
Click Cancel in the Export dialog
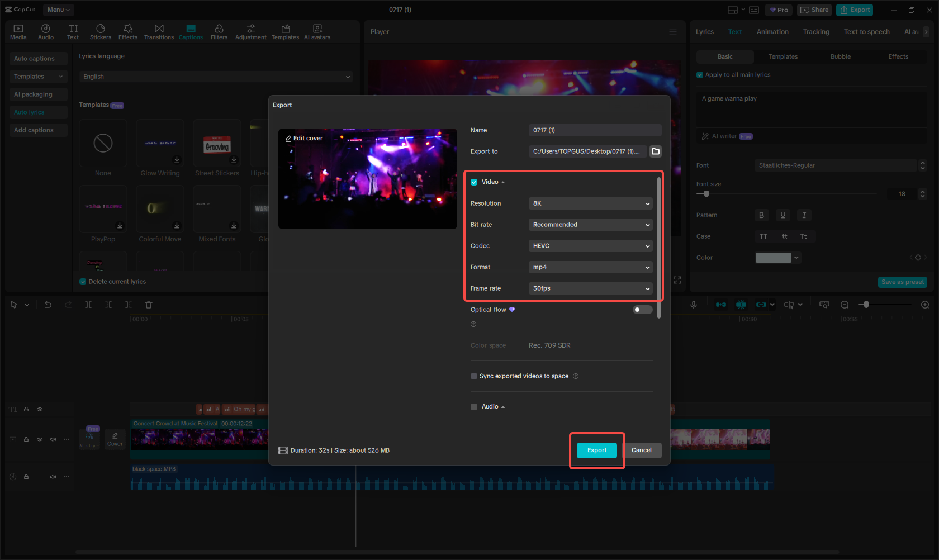click(642, 450)
